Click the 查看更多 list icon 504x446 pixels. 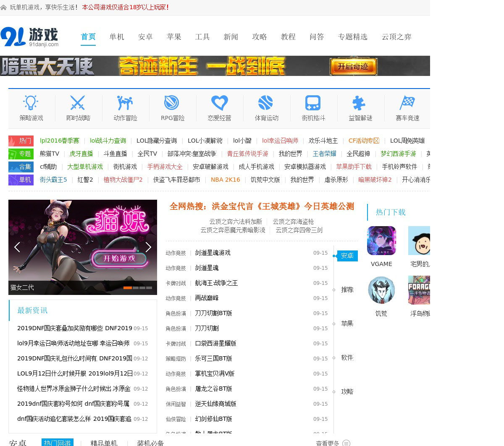(346, 443)
